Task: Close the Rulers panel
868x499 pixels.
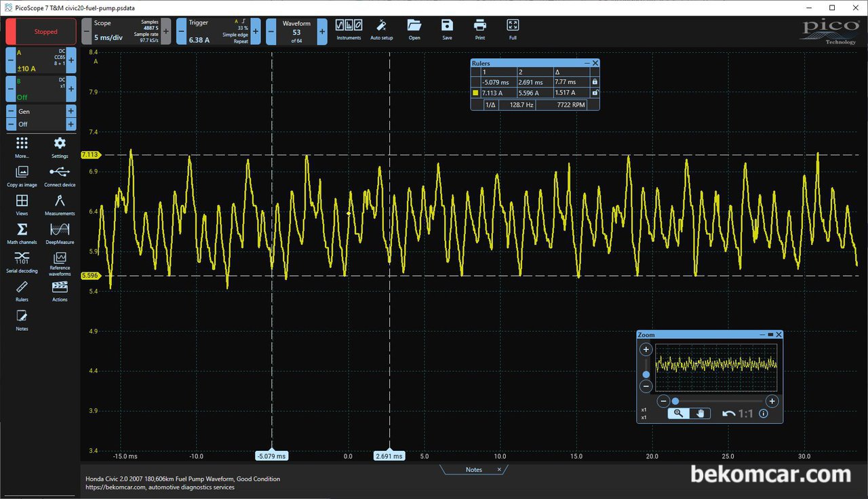Action: coord(595,63)
